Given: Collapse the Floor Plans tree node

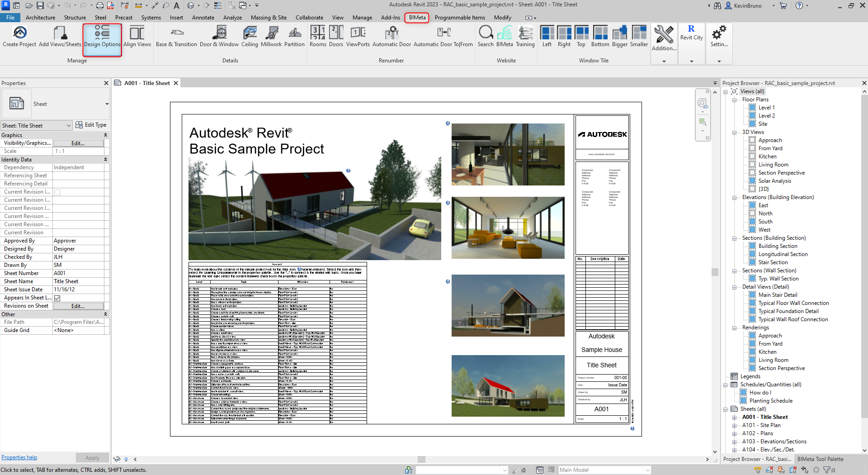Looking at the screenshot, I should pyautogui.click(x=734, y=100).
